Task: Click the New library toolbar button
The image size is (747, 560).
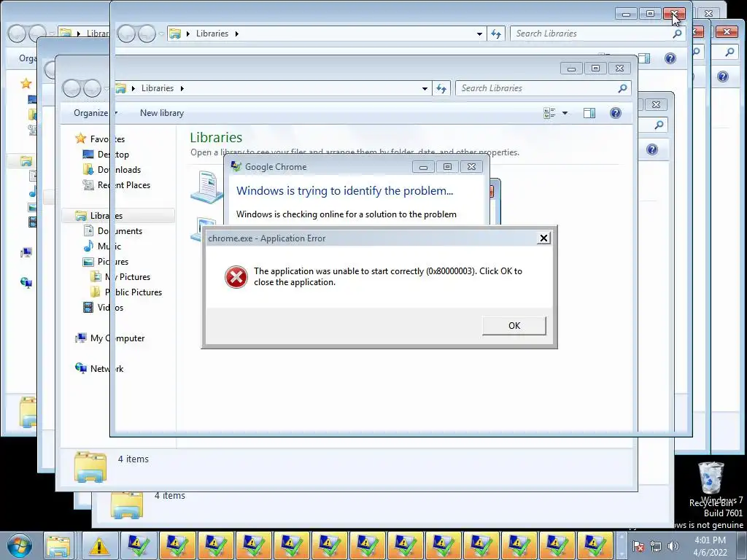Action: (x=162, y=113)
